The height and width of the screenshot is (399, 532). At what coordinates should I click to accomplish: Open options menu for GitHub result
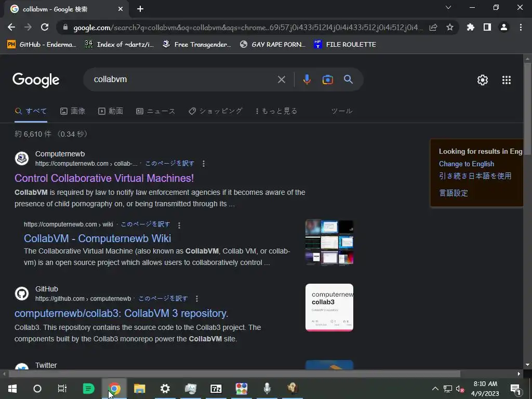pos(197,299)
